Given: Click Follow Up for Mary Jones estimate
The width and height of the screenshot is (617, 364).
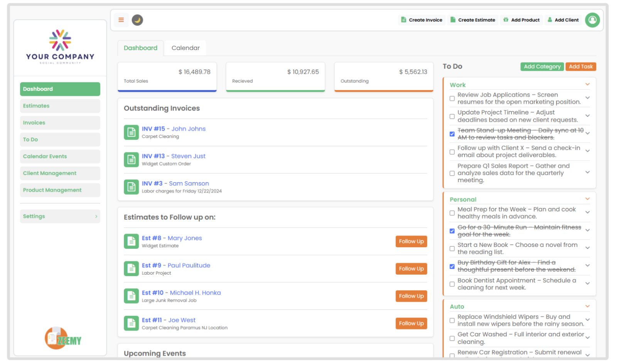Looking at the screenshot, I should (411, 241).
